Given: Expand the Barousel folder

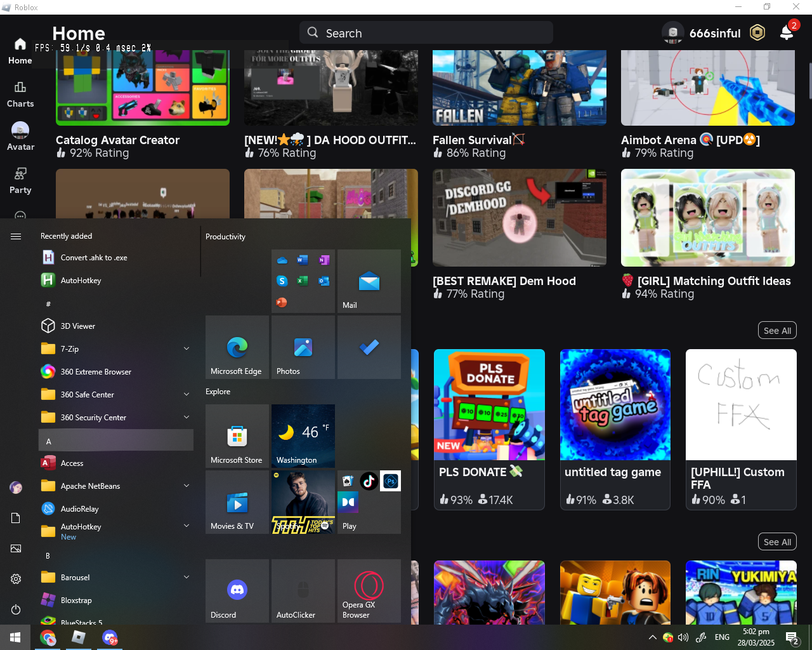Looking at the screenshot, I should (x=115, y=578).
